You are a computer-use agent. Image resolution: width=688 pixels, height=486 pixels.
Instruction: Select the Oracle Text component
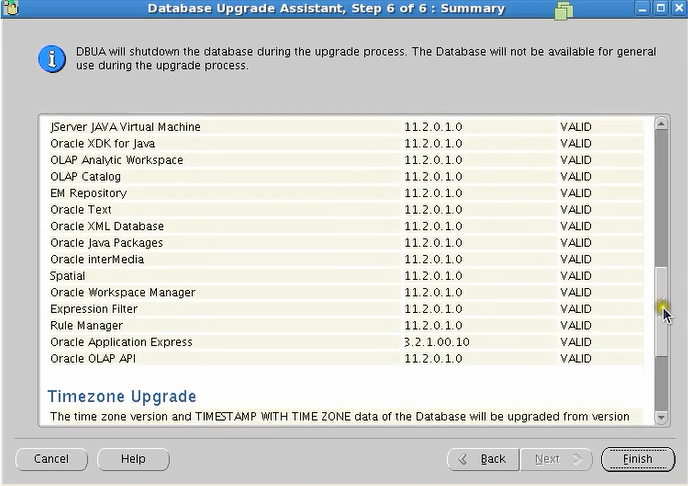tap(346, 210)
